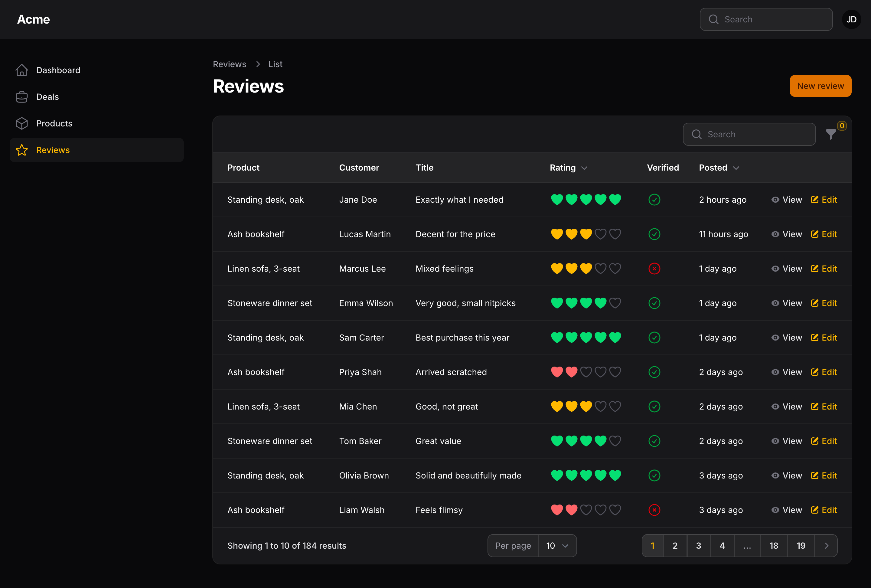871x588 pixels.
Task: Sort by the Posted column chevron
Action: tap(736, 168)
